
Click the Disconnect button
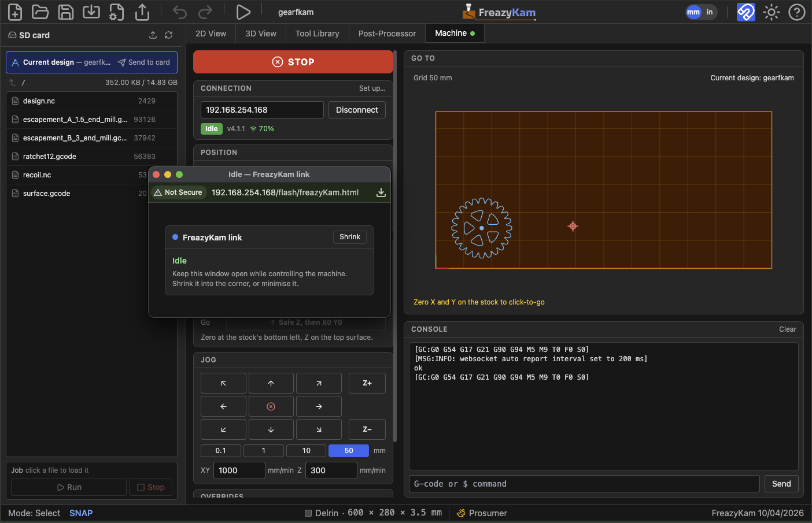click(x=357, y=110)
